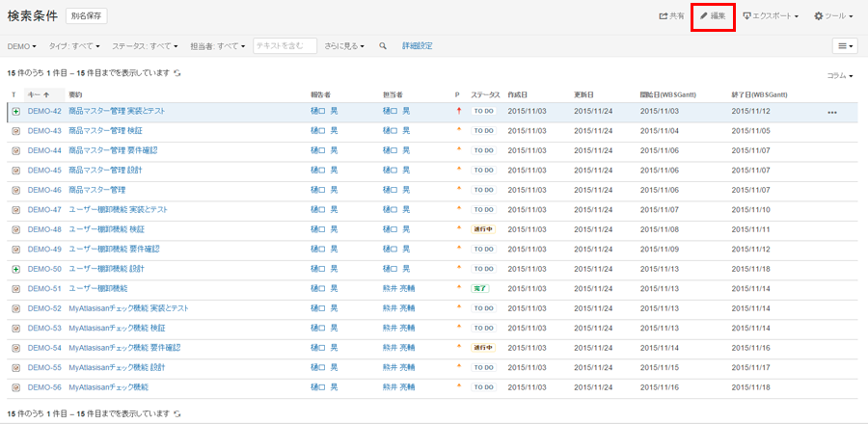868x424 pixels.
Task: Click the TO DO status badge of DEMO-43
Action: click(x=484, y=131)
